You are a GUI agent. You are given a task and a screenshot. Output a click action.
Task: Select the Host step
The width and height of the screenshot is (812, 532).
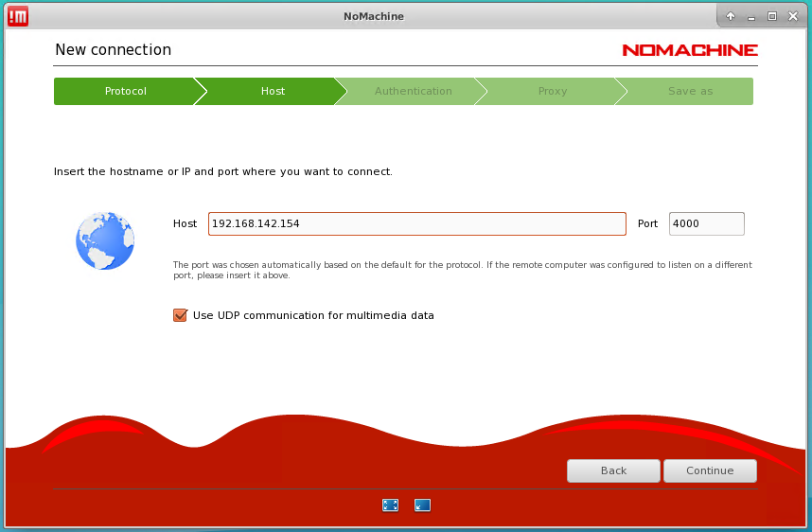click(273, 91)
